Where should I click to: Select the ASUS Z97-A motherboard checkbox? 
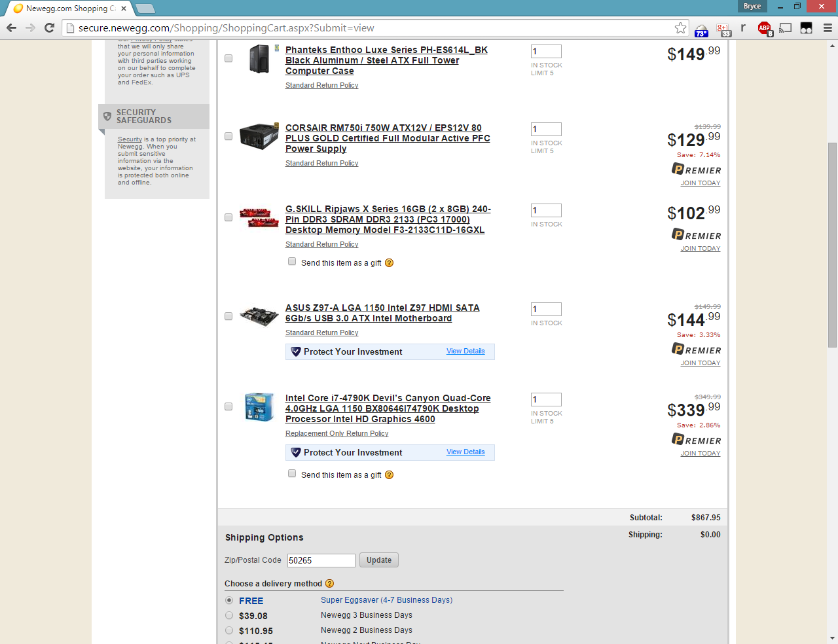click(x=228, y=317)
